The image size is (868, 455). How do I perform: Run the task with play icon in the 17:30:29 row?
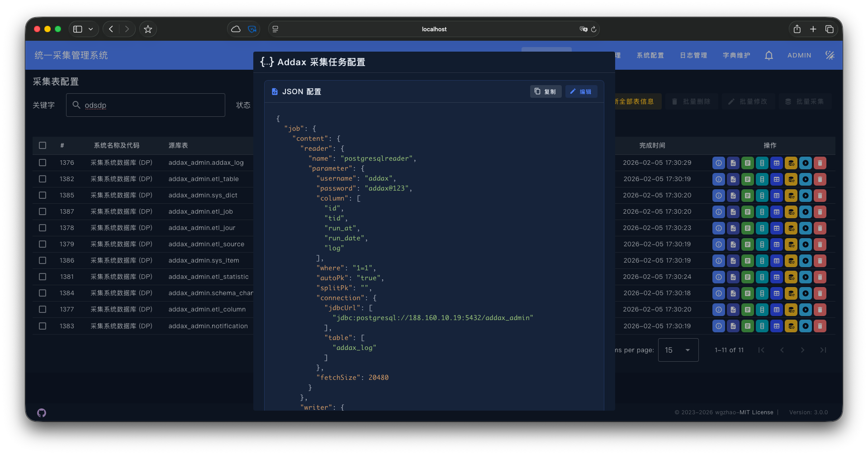coord(805,163)
